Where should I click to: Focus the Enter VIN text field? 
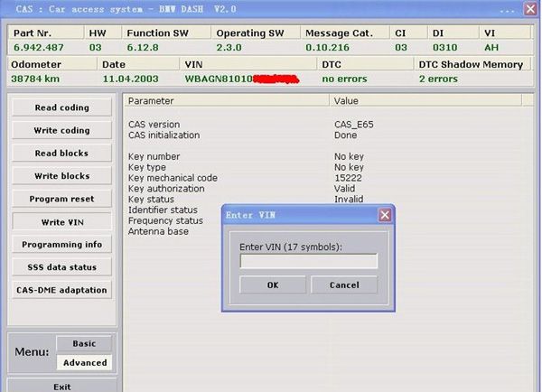[x=309, y=261]
